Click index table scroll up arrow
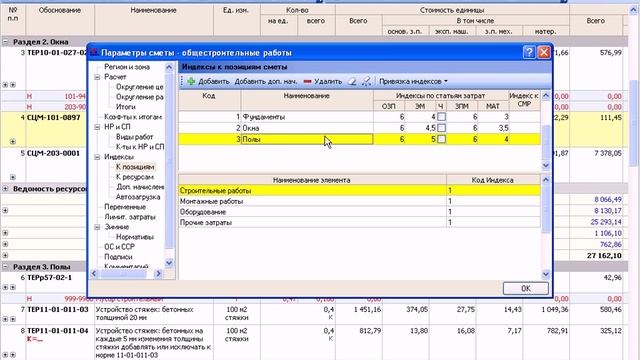 point(546,95)
